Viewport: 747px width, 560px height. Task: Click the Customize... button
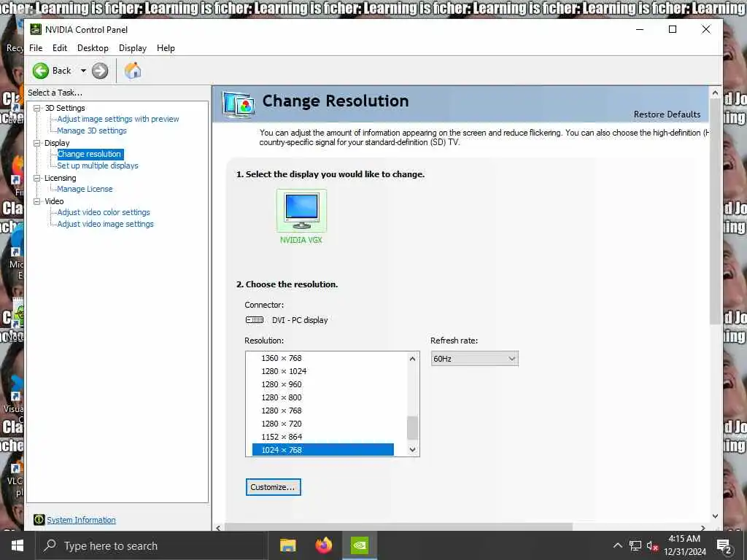[274, 487]
